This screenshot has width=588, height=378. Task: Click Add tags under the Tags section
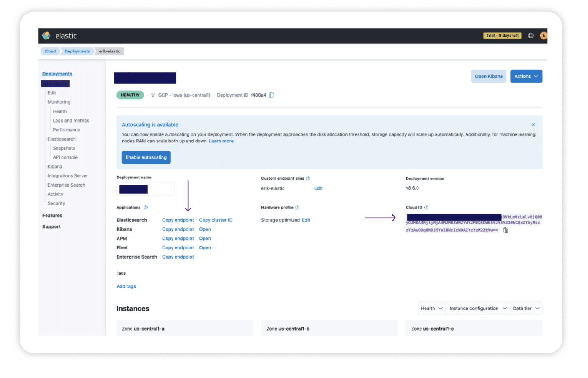click(x=126, y=286)
